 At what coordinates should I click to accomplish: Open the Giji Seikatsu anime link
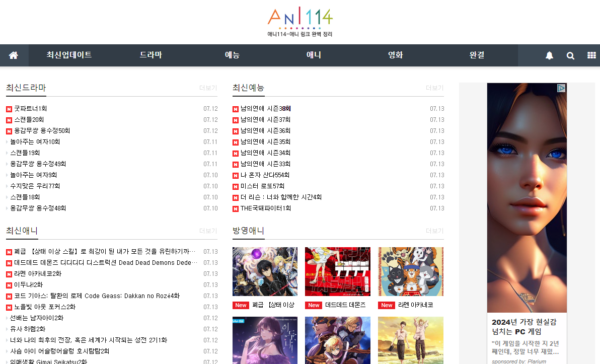click(x=49, y=362)
